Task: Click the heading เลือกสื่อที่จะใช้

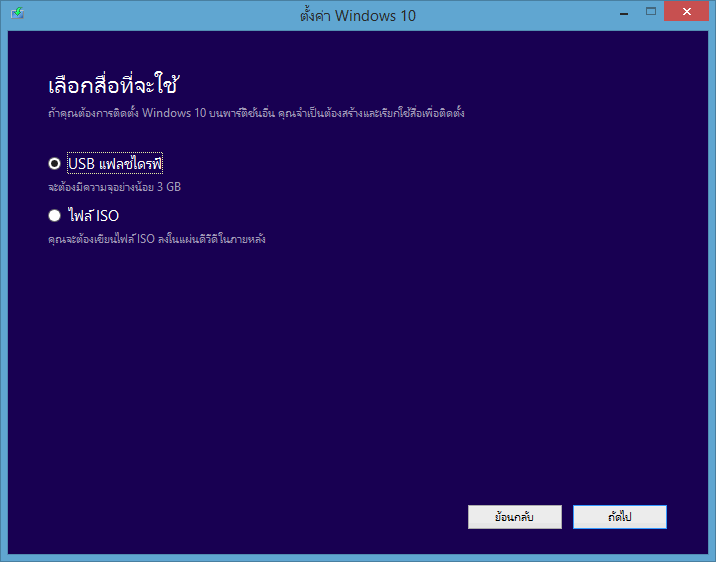Action: pyautogui.click(x=113, y=85)
